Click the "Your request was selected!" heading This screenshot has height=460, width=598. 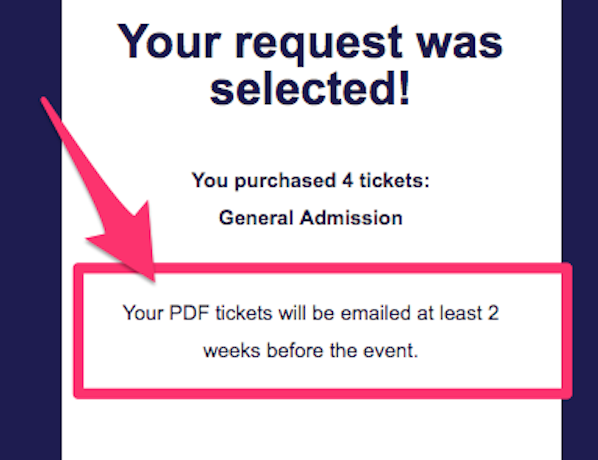tap(310, 64)
